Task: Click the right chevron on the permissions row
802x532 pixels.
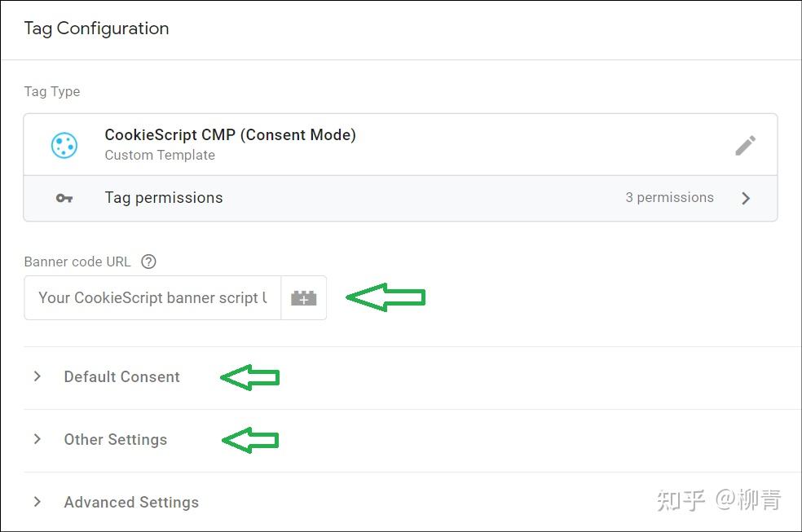Action: pos(746,197)
